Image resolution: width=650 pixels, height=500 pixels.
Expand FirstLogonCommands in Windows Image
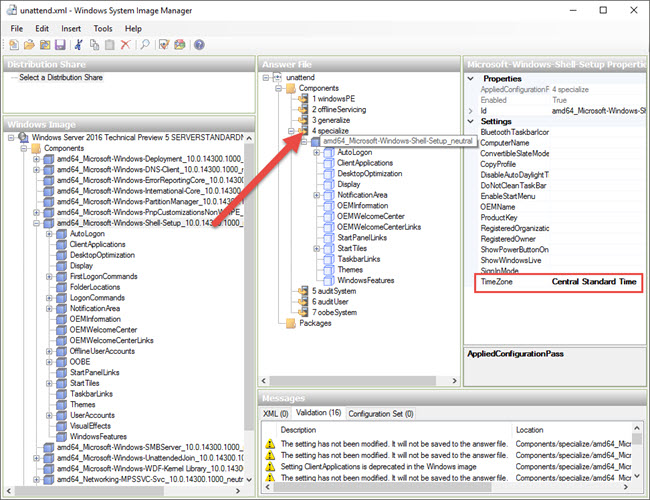point(49,277)
